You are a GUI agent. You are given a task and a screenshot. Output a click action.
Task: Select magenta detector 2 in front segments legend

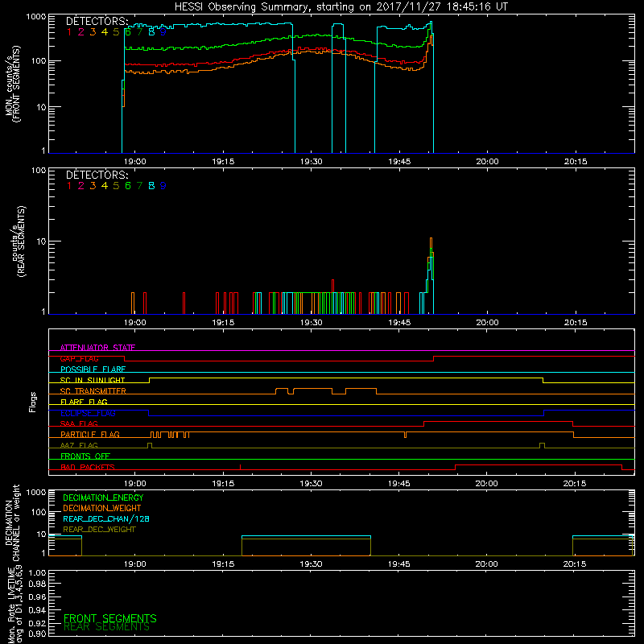tap(81, 32)
